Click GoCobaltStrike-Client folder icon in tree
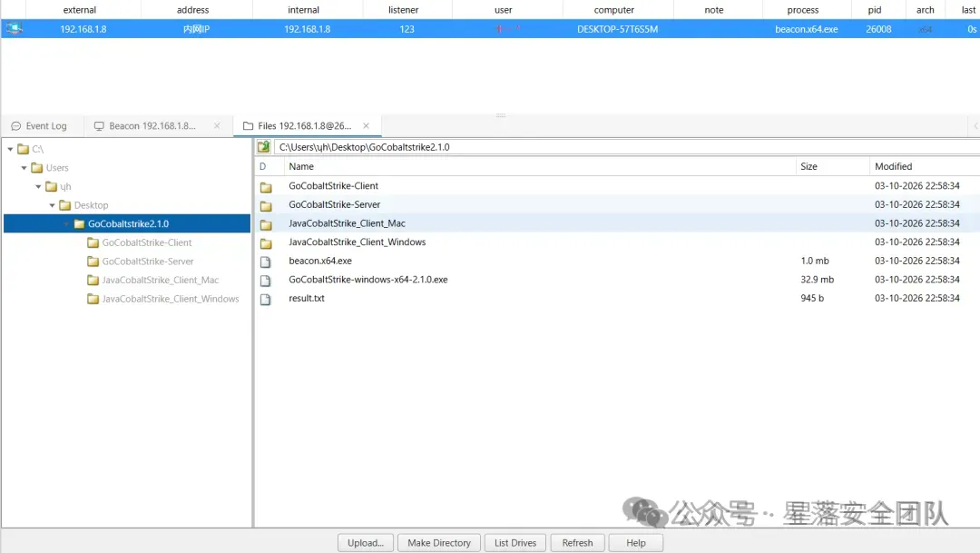This screenshot has height=553, width=980. [x=93, y=242]
